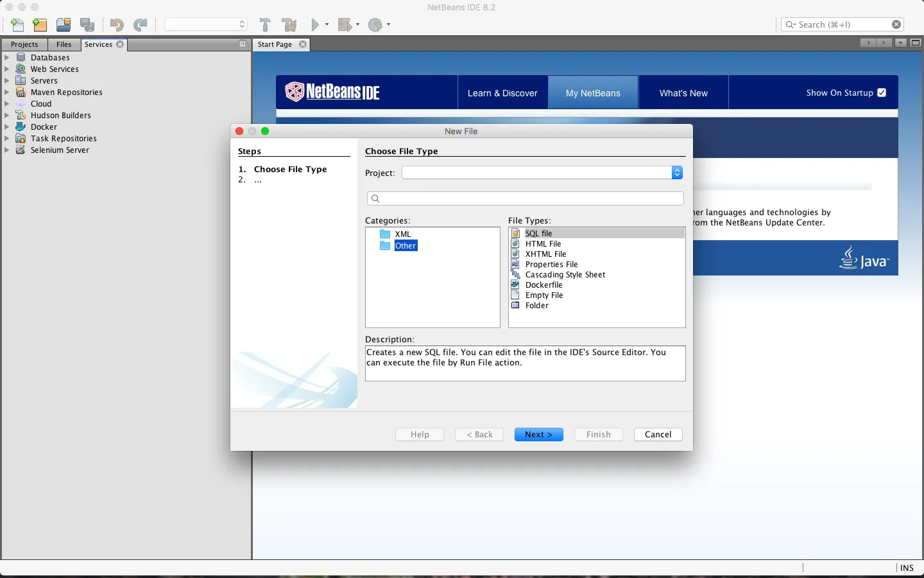924x578 pixels.
Task: Click the New Project toolbar icon
Action: pyautogui.click(x=40, y=24)
